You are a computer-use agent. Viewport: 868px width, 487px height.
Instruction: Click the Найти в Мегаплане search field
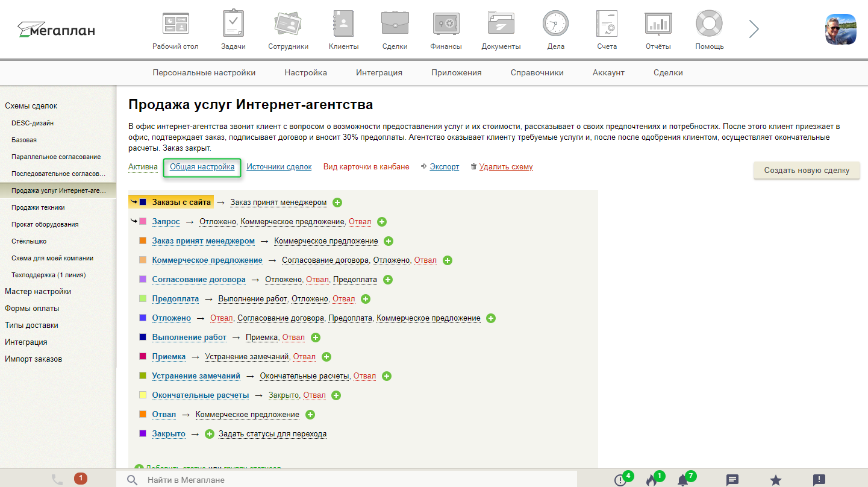(x=355, y=480)
